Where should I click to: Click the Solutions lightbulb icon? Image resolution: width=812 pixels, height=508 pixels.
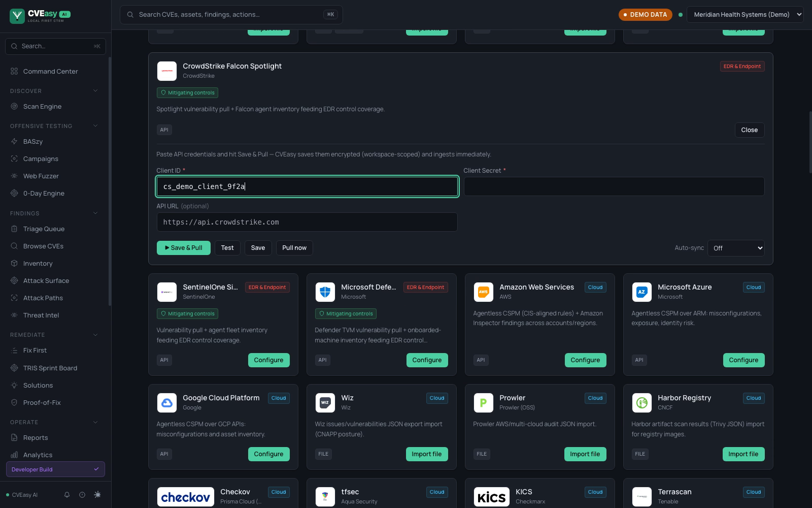[14, 385]
